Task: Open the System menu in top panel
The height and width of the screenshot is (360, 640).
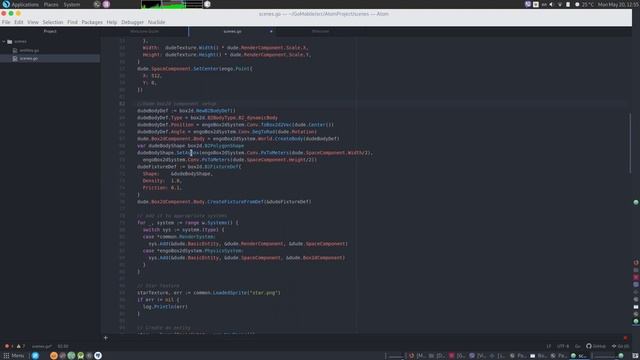Action: tap(72, 4)
